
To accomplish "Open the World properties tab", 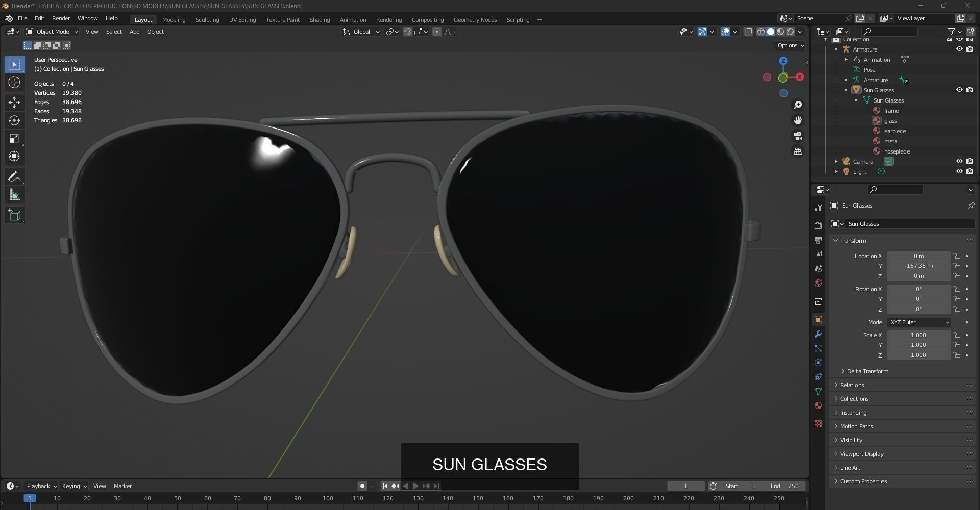I will [818, 283].
